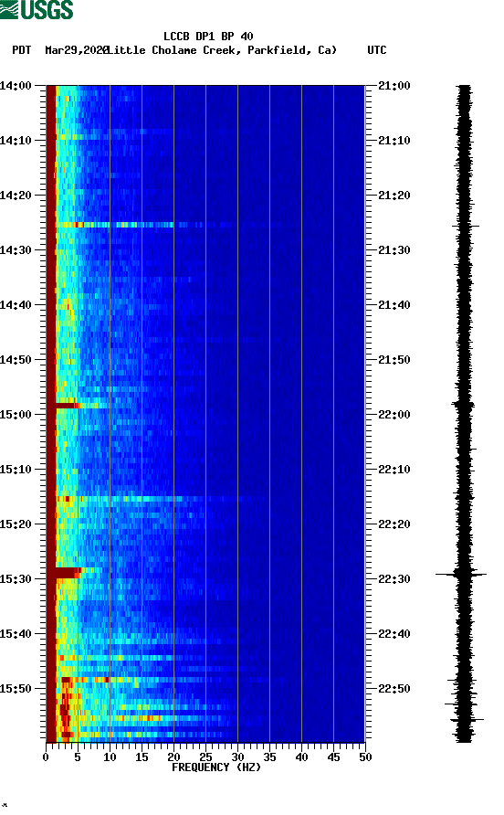Screen dimensions: 504x815
Task: Click the '21:40' UTC time label
Action: (x=394, y=305)
